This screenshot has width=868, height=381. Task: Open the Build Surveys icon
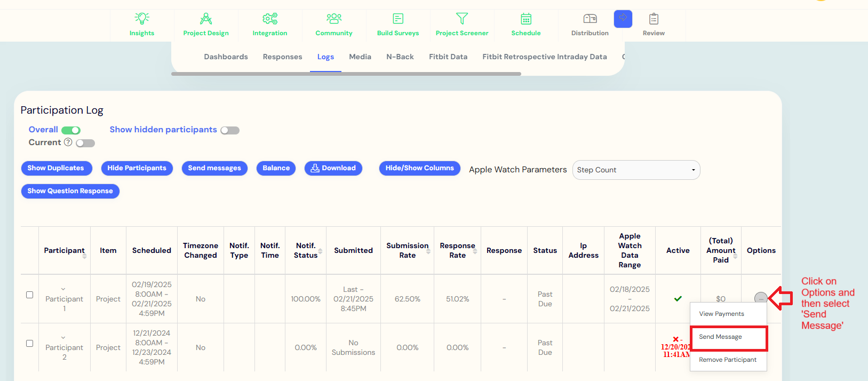pos(398,19)
